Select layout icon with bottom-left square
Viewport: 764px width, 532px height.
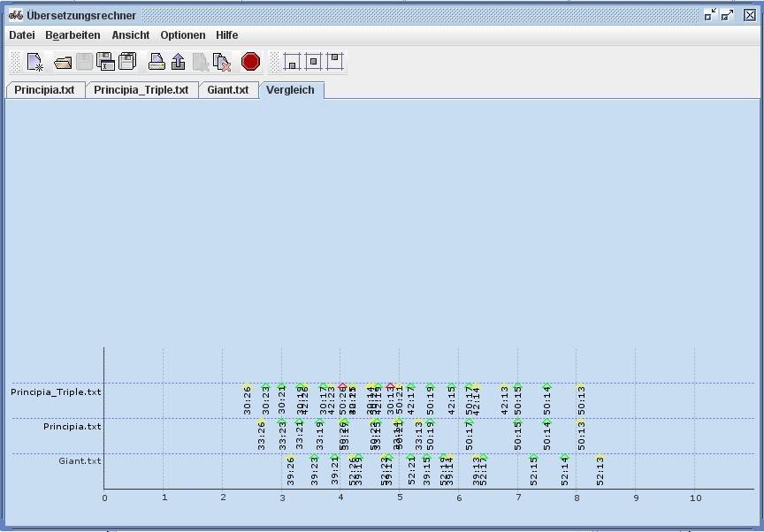pos(292,62)
